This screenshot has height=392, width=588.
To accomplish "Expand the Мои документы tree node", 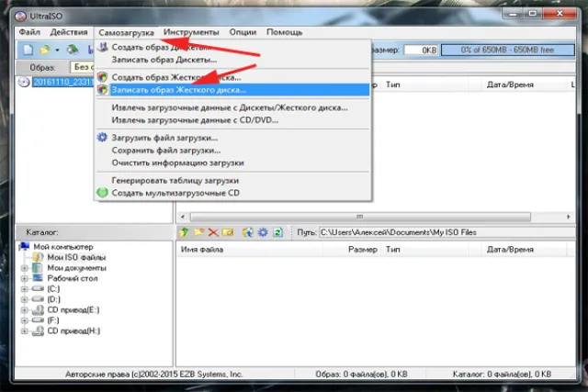I will click(25, 268).
